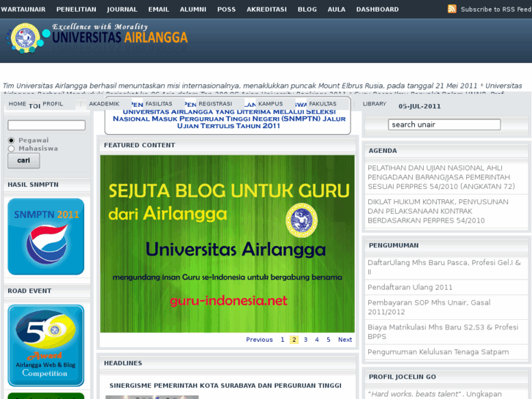Select the Mahasiswa radio button

[x=11, y=149]
